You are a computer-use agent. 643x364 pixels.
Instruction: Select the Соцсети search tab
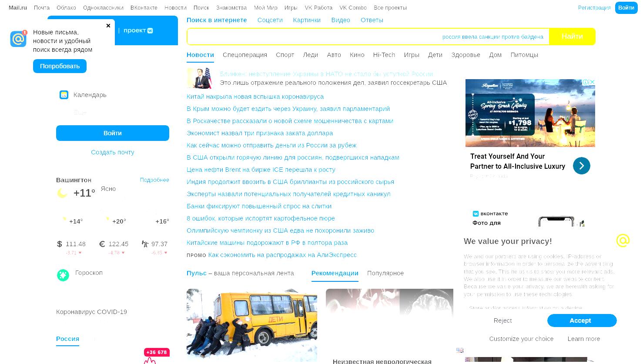pyautogui.click(x=270, y=20)
